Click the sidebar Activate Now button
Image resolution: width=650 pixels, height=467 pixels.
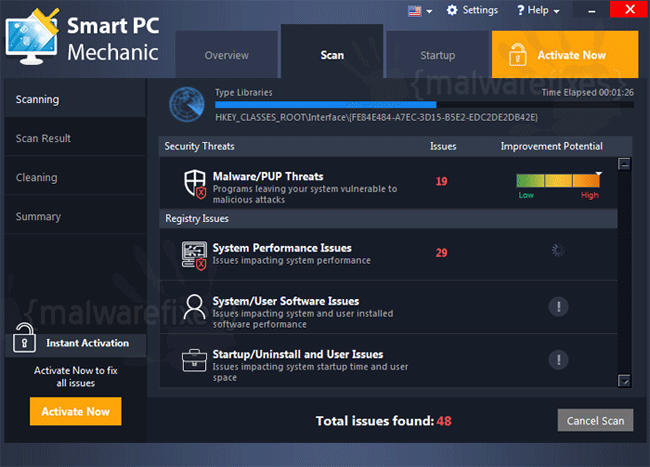[x=75, y=411]
